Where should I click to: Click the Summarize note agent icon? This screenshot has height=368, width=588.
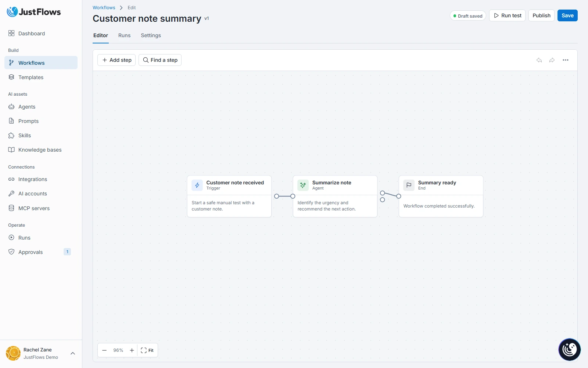tap(303, 185)
